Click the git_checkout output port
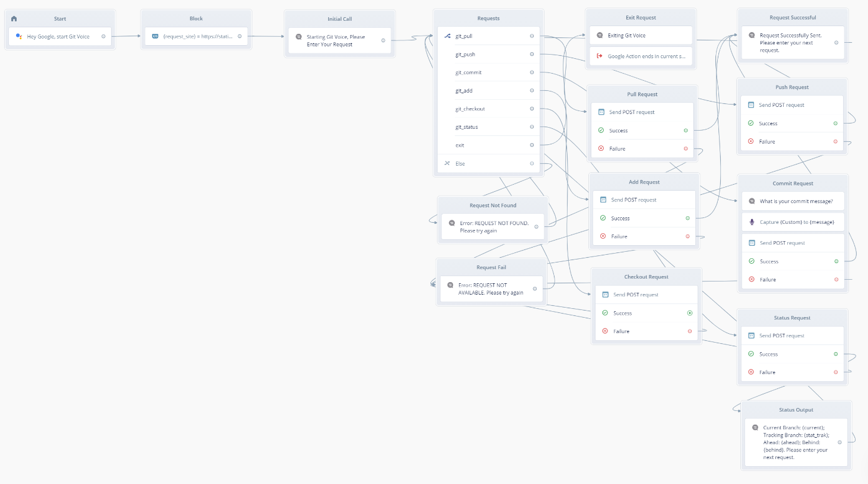Screen dimensions: 868x484 click(532, 109)
